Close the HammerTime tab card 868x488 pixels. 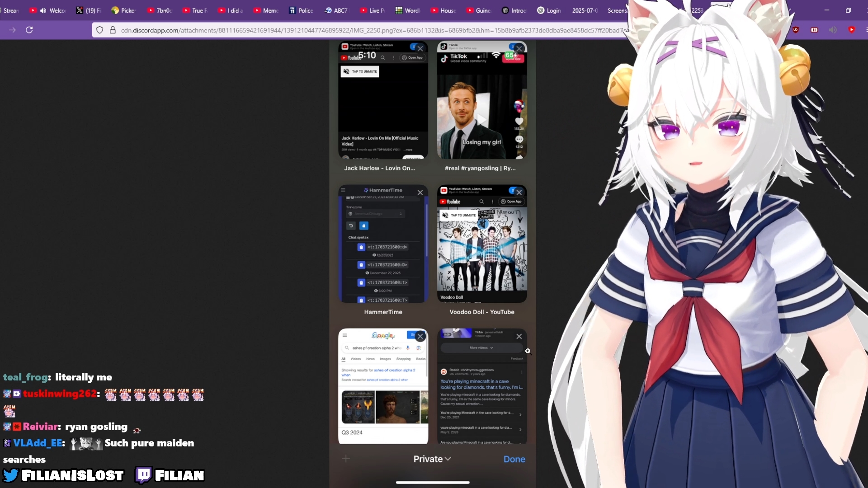coord(420,192)
